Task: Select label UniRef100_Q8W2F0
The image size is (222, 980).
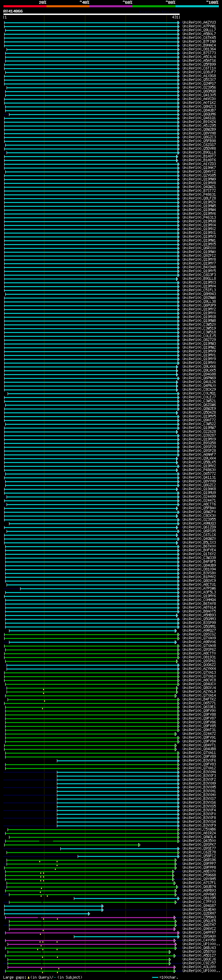Action: 199,512
